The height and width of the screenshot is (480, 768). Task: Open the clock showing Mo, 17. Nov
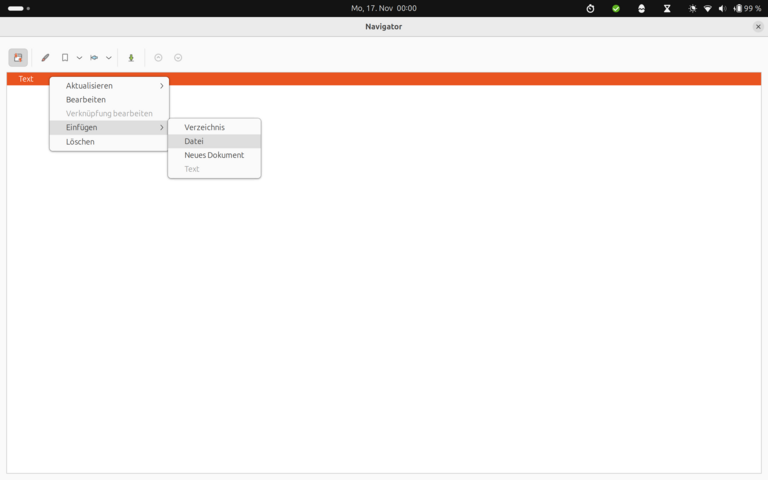[x=384, y=8]
